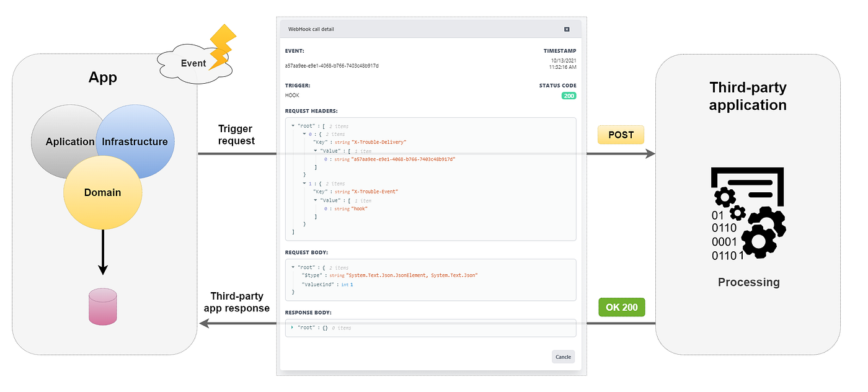
Task: Click the yellow POST badge
Action: (x=621, y=135)
